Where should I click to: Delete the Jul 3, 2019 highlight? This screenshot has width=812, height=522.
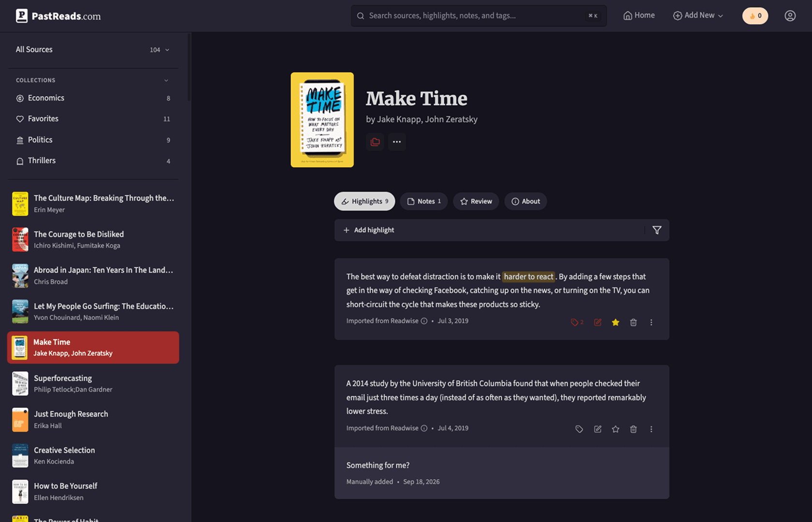pyautogui.click(x=633, y=322)
